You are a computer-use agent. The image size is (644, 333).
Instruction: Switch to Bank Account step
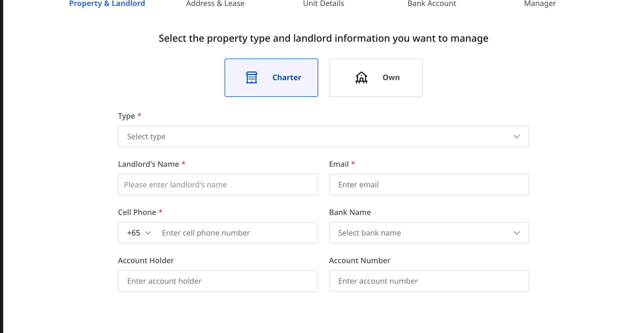(432, 3)
